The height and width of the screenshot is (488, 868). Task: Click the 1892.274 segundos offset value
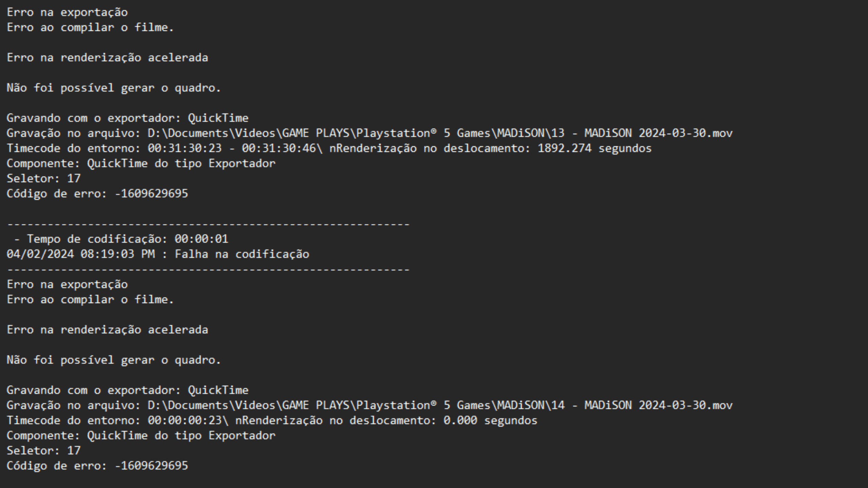594,148
